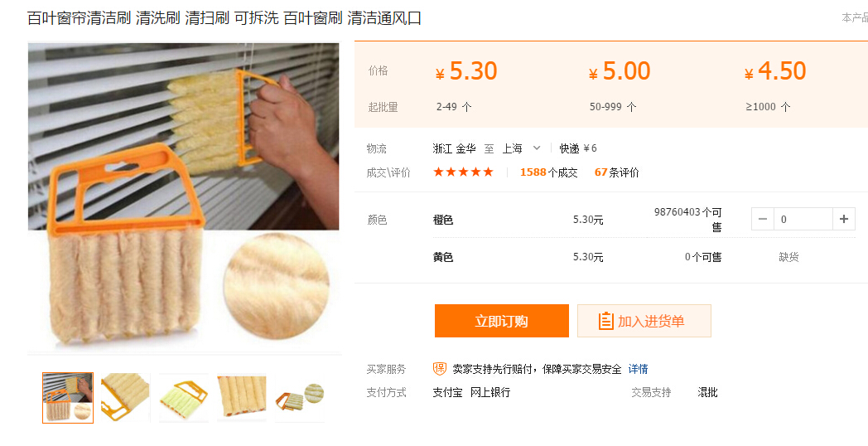The height and width of the screenshot is (446, 868).
Task: Click the plus icon to increase quantity
Action: pyautogui.click(x=844, y=219)
